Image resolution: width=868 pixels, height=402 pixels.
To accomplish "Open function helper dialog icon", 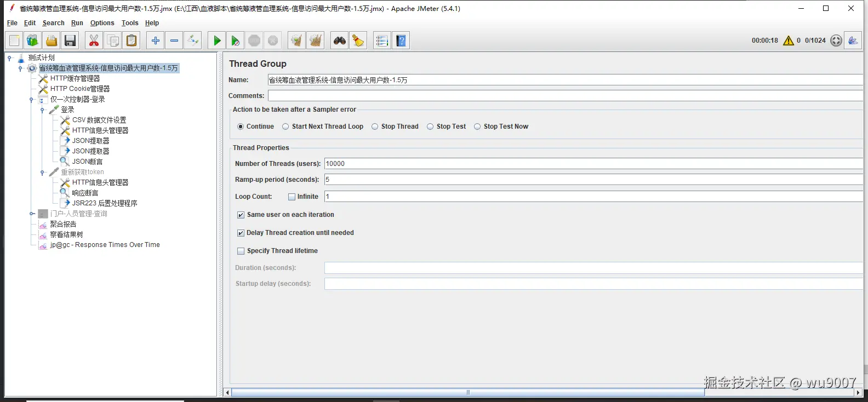I will click(x=382, y=41).
